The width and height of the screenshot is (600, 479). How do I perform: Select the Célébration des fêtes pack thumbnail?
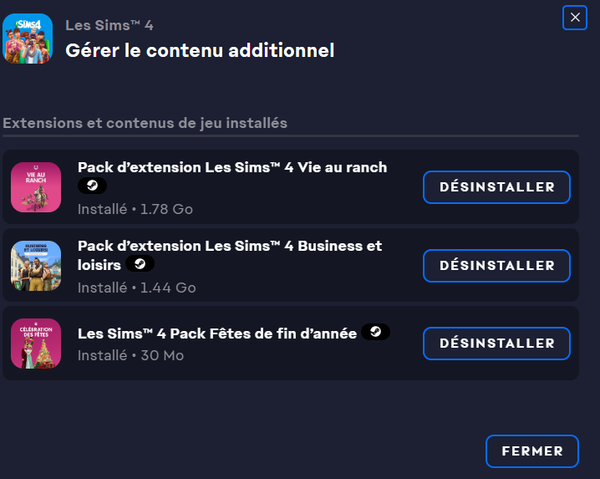click(x=36, y=343)
